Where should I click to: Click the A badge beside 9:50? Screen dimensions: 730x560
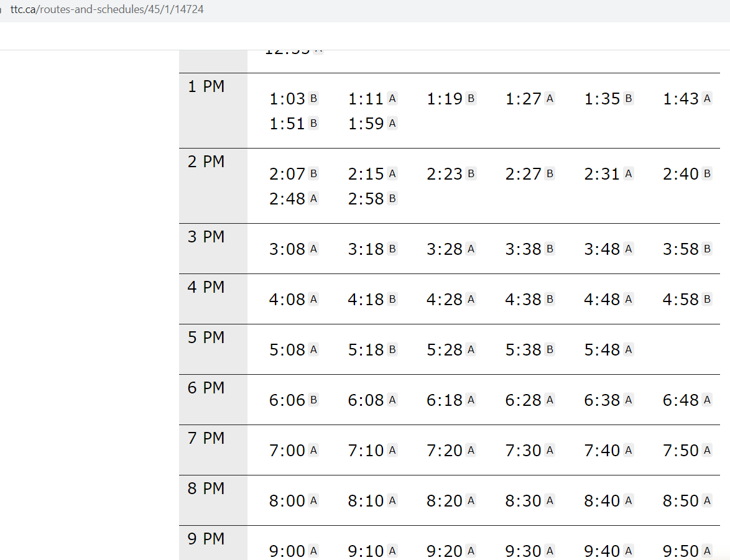[x=707, y=551]
